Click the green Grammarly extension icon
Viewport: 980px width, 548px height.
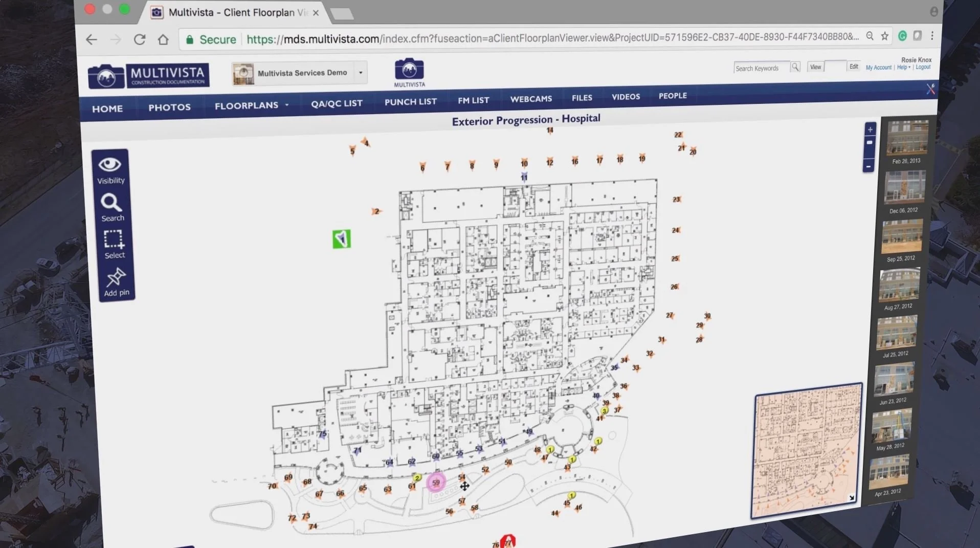(x=902, y=36)
